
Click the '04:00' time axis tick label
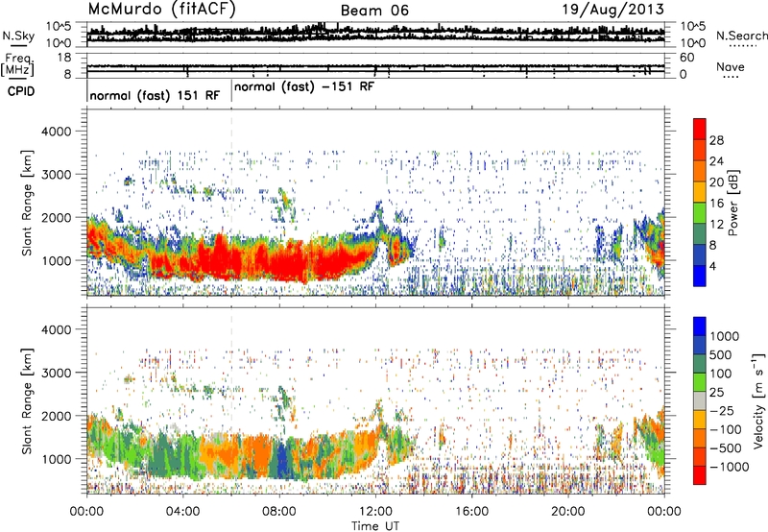[182, 512]
